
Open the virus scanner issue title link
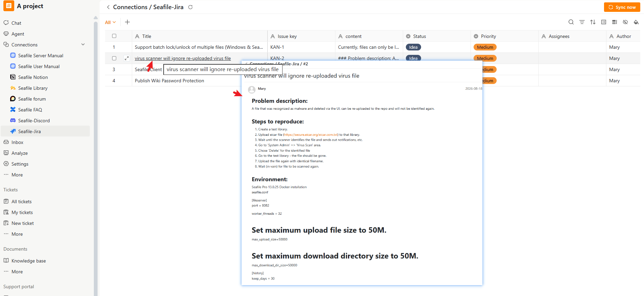[183, 58]
